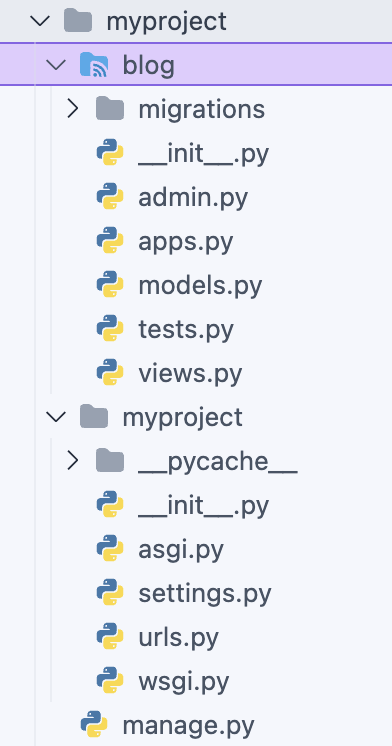This screenshot has width=392, height=746.
Task: Open __init__.py in the blog folder
Action: click(x=204, y=154)
